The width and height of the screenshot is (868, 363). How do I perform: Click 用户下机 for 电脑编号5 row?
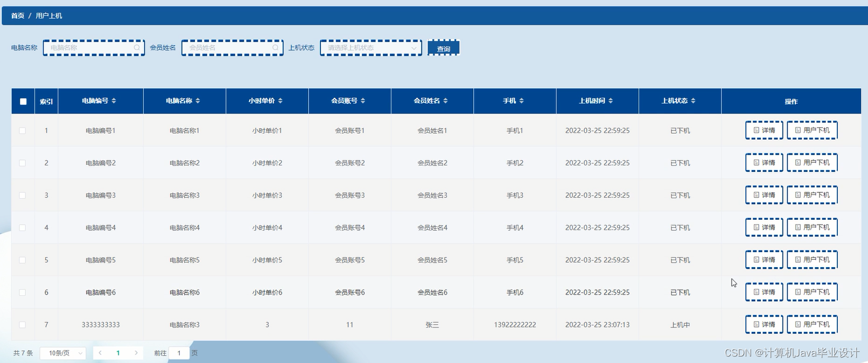pyautogui.click(x=812, y=260)
